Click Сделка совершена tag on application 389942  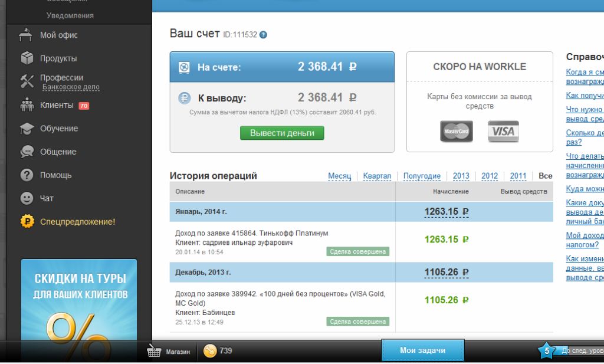(358, 322)
